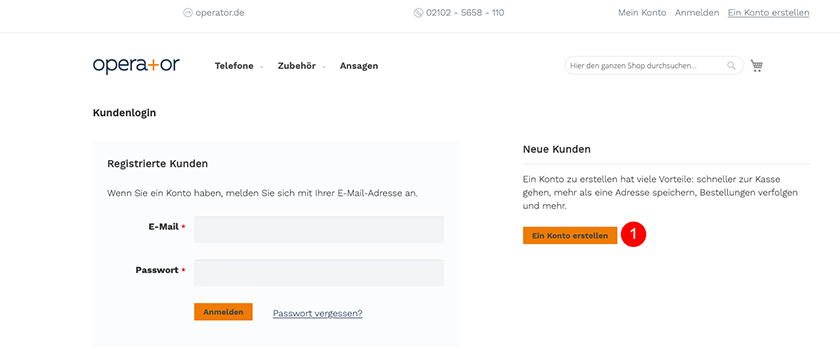Focus the Passwort input field

(x=319, y=273)
